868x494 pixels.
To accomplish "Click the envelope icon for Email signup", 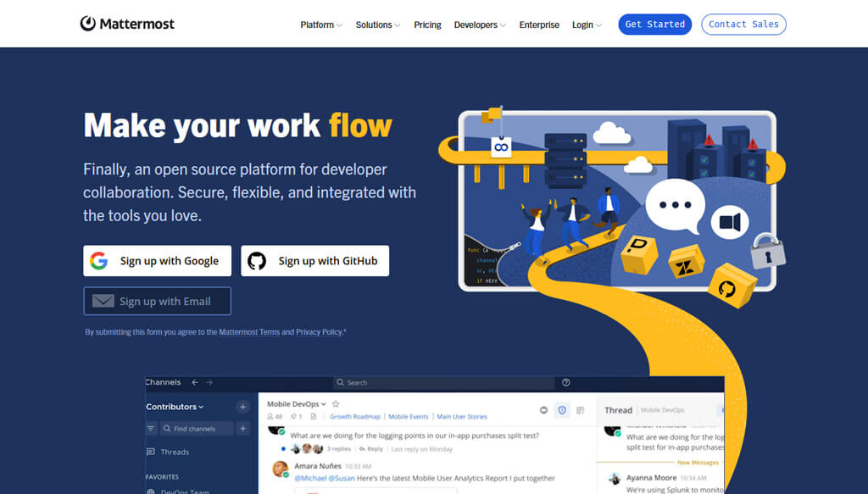I will click(x=103, y=301).
